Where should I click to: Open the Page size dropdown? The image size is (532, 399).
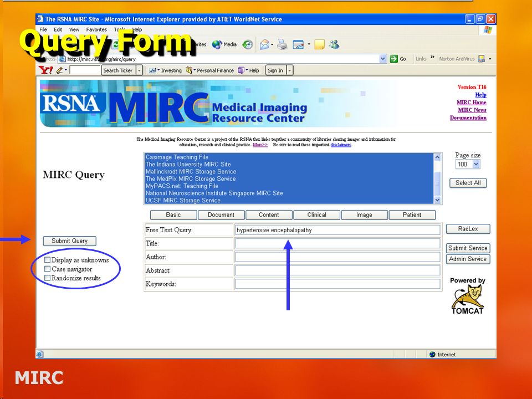(476, 164)
